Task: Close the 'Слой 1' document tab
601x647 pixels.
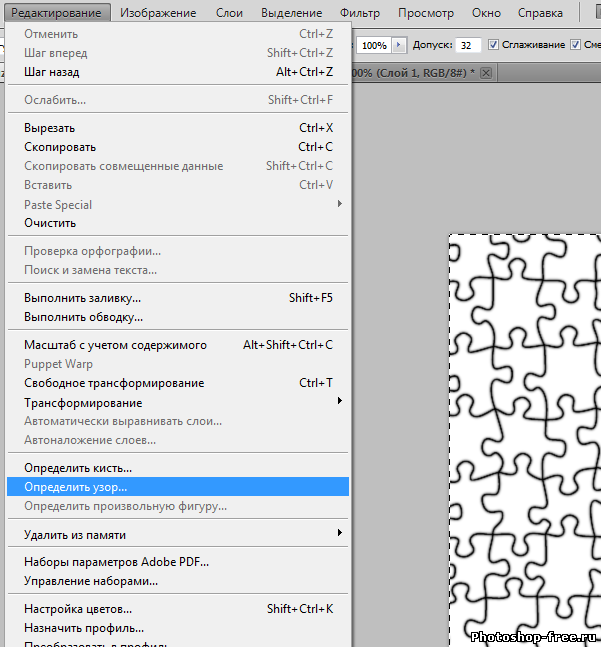Action: click(486, 74)
